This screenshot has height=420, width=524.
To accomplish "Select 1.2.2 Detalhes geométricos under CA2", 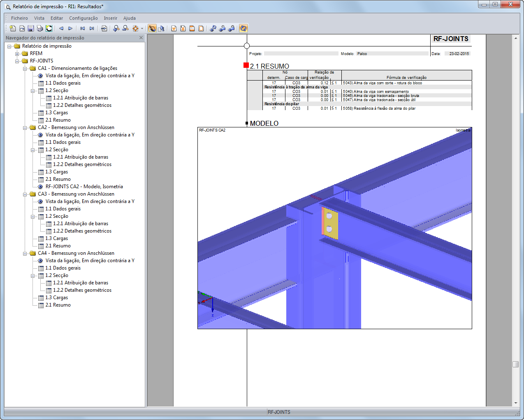I will [x=82, y=164].
